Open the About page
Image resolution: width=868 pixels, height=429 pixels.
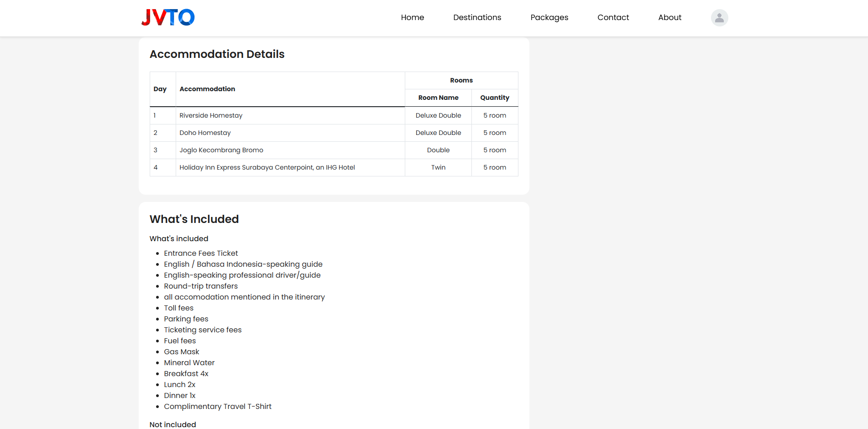(x=669, y=17)
